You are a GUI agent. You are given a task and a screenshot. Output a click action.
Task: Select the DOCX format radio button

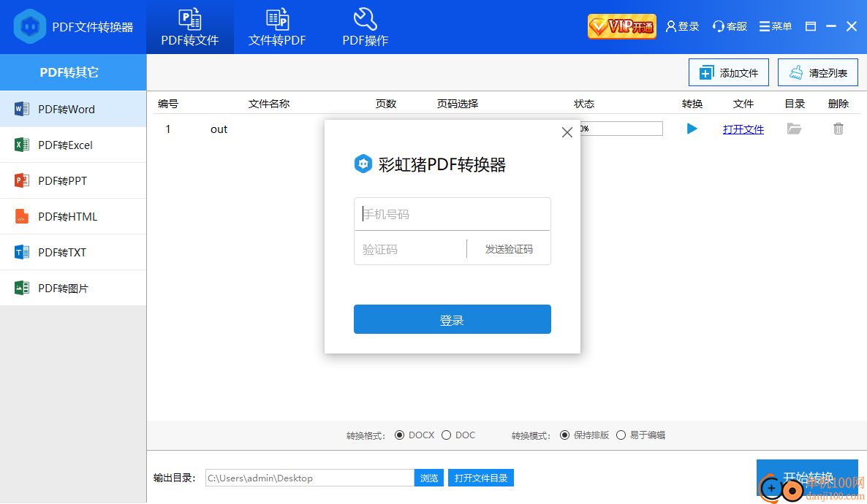[399, 435]
